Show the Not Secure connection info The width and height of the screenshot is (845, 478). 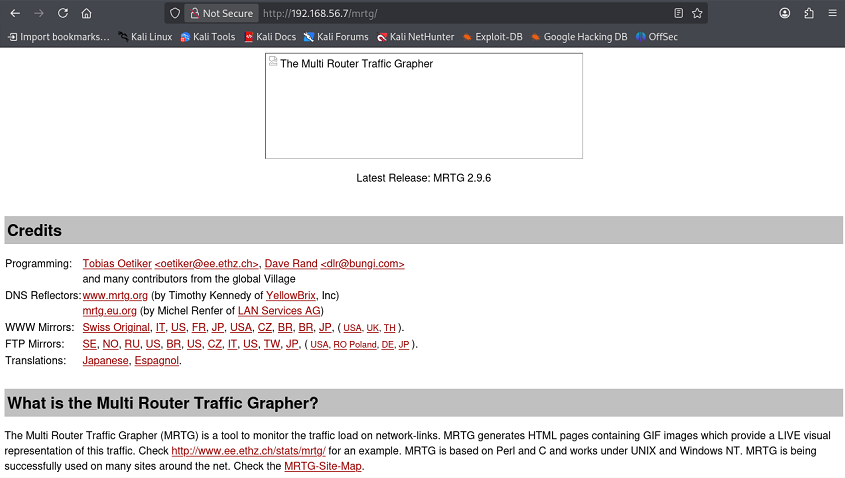[x=221, y=13]
